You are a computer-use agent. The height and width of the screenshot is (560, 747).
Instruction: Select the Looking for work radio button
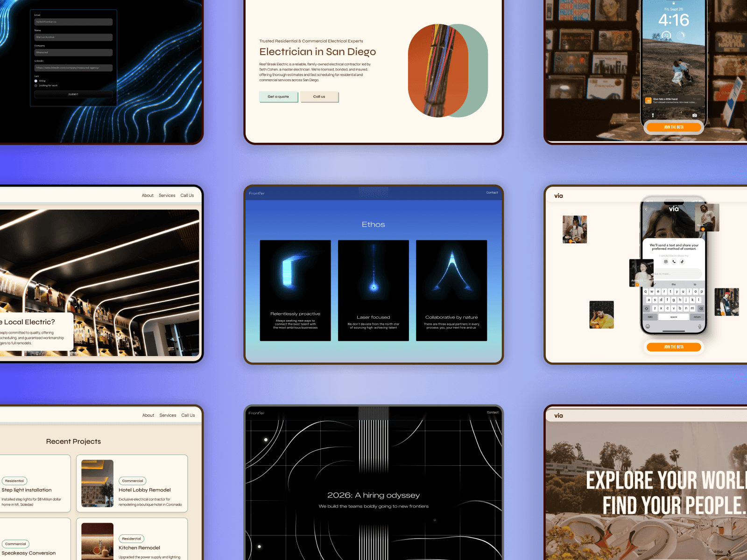pos(36,85)
